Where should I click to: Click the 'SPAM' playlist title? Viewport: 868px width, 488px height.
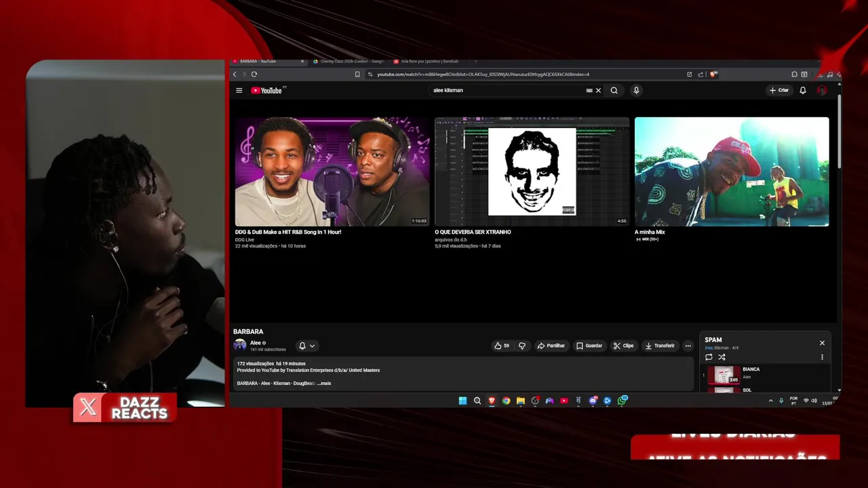tap(713, 340)
